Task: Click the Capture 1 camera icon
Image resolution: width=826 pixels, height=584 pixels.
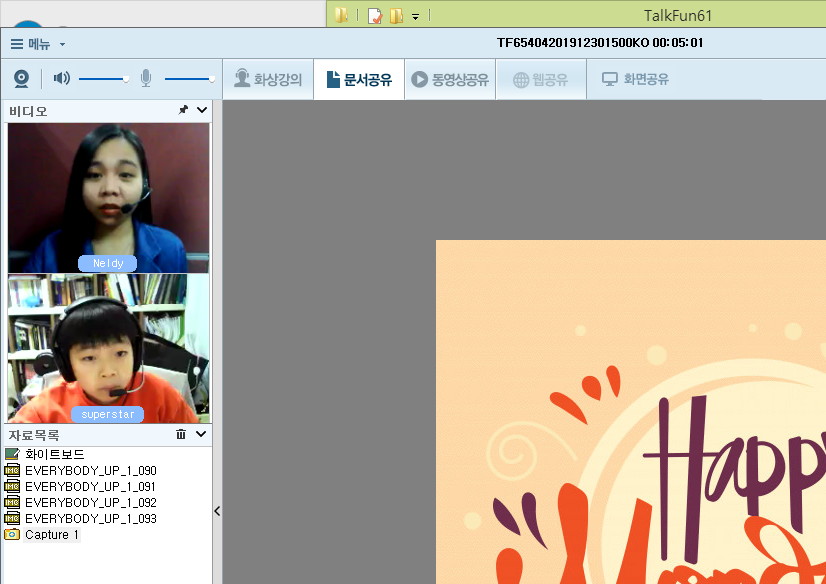Action: (12, 535)
